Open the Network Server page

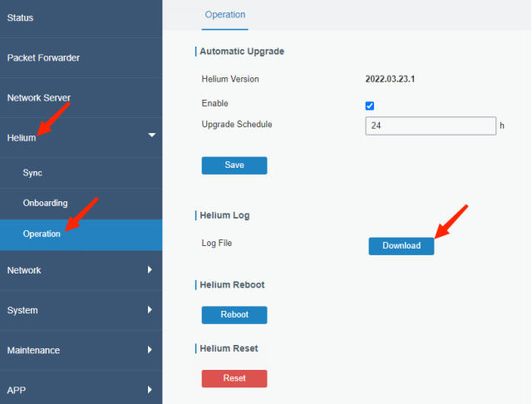[x=81, y=98]
